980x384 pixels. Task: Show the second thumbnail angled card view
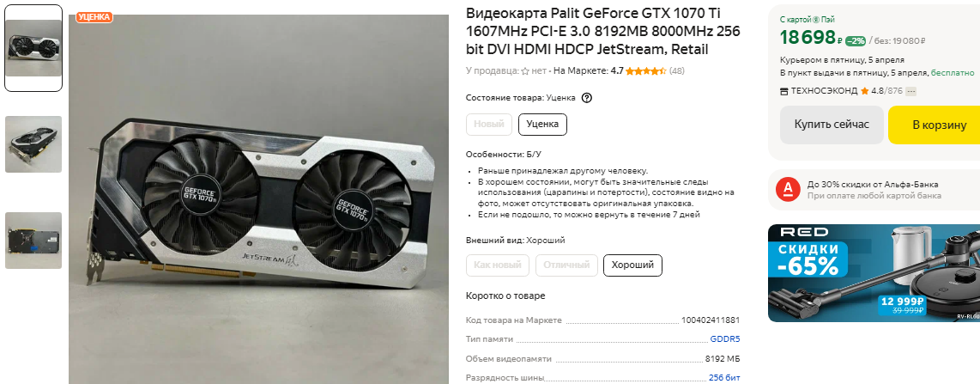pyautogui.click(x=33, y=144)
